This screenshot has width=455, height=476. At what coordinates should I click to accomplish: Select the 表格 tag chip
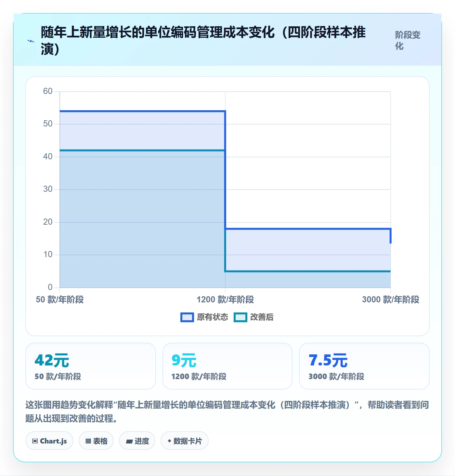[96, 441]
